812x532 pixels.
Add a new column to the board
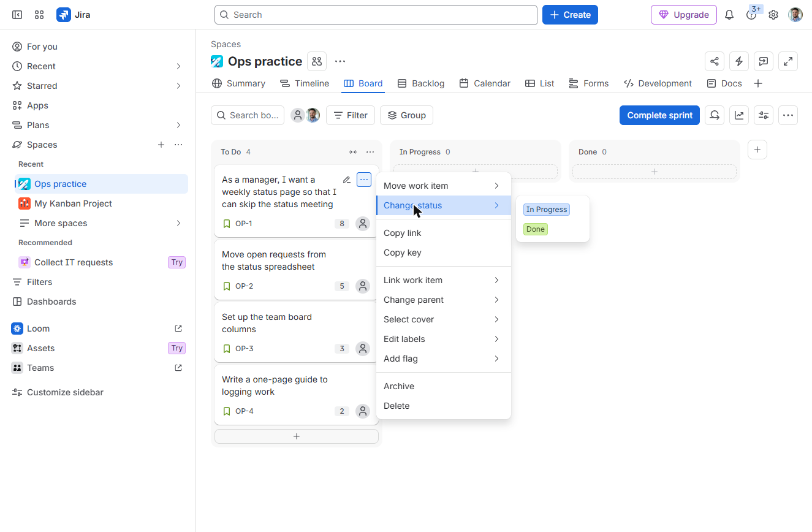(x=757, y=150)
